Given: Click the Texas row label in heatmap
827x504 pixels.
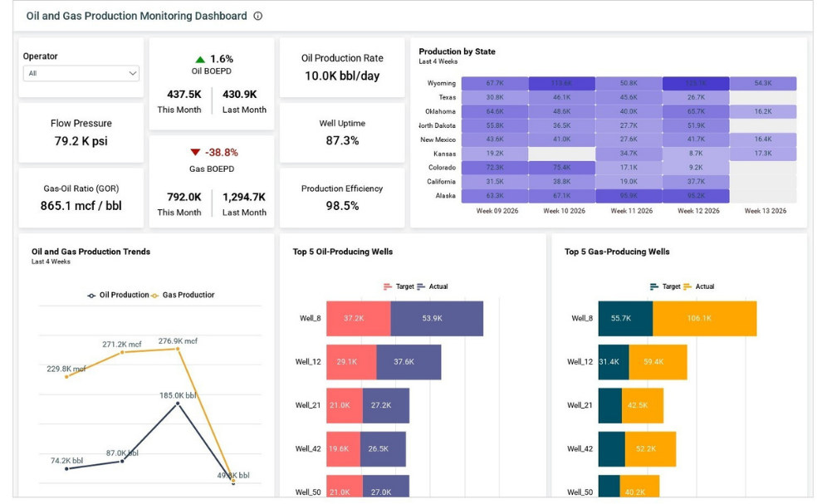Looking at the screenshot, I should click(x=447, y=97).
